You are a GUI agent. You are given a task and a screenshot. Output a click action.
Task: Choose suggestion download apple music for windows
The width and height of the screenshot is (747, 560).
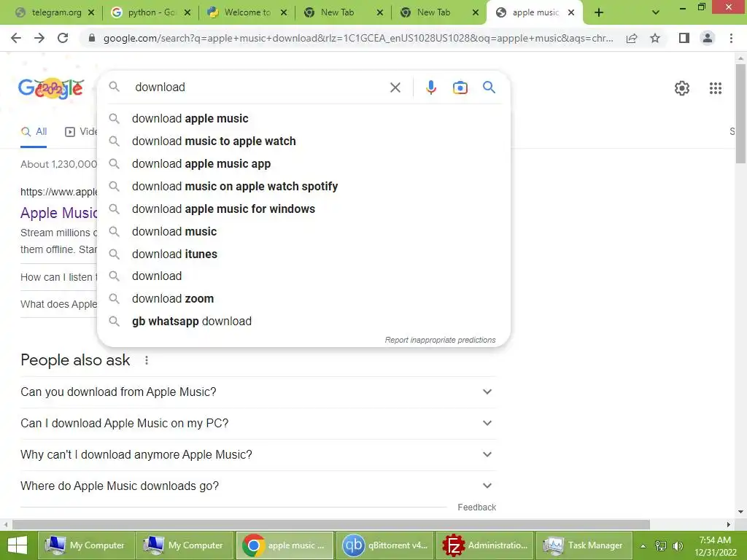pos(303,209)
